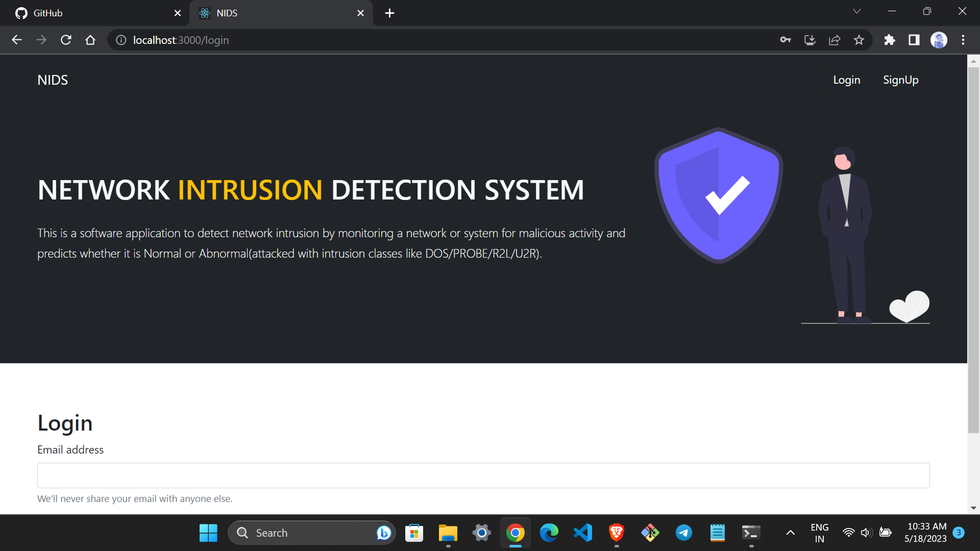Launch Visual Studio Code from the taskbar

582,532
